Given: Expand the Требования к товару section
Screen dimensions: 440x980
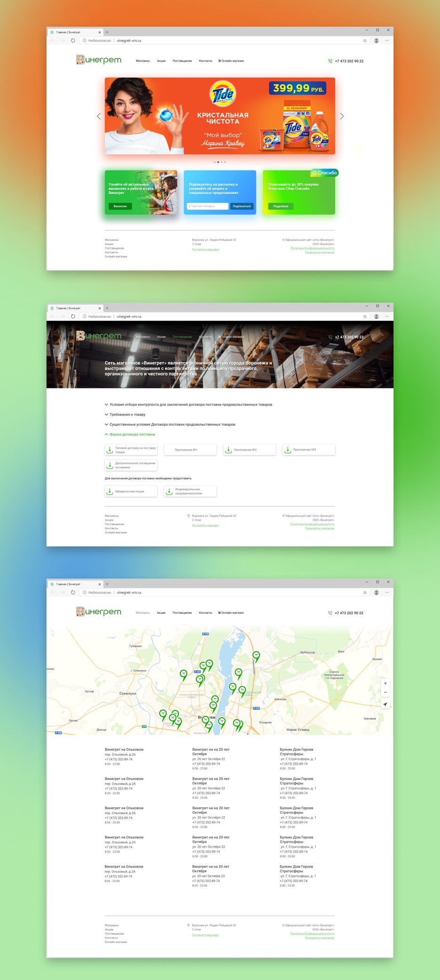Looking at the screenshot, I should (125, 414).
